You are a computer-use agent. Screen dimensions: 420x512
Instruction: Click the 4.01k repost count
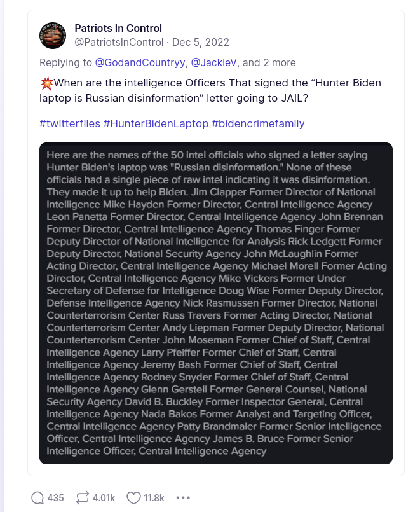click(104, 497)
